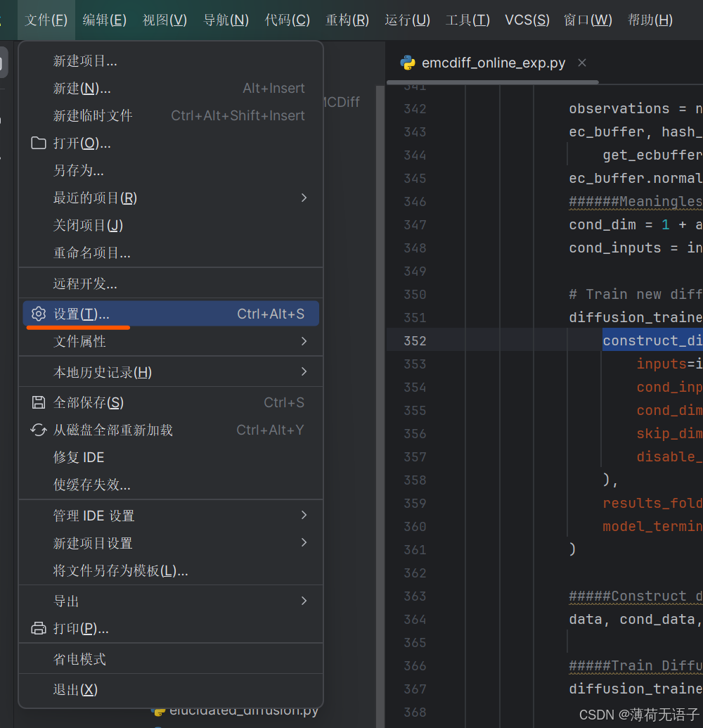The image size is (703, 728).
Task: Open the 文件(F) menu
Action: tap(46, 20)
